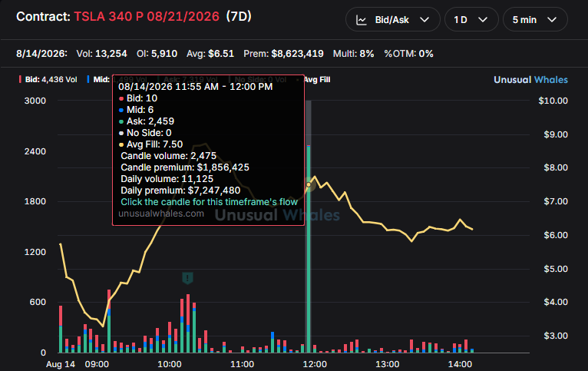Click the OI: 5,910 stat
588x371 pixels.
157,54
